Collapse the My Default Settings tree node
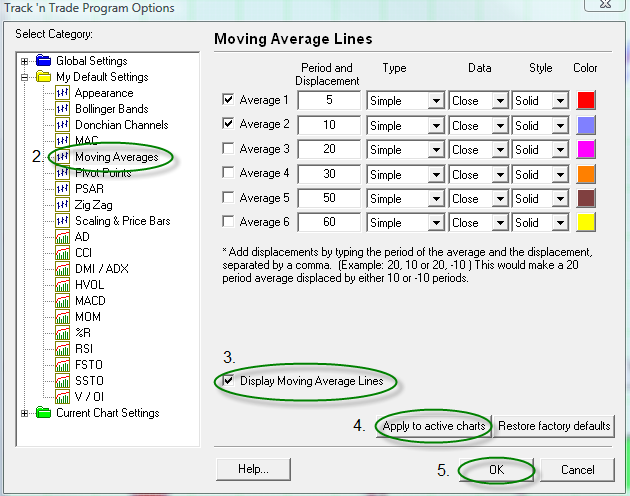630x496 pixels. [x=25, y=77]
